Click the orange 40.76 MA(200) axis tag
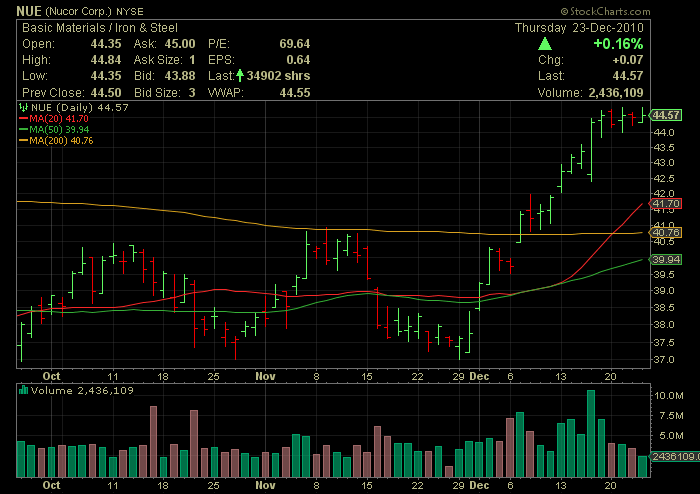The image size is (700, 494). point(665,233)
